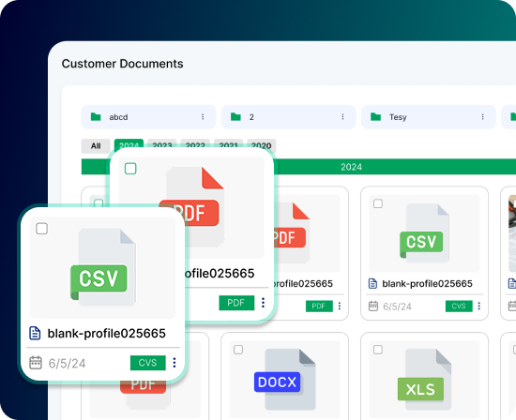The width and height of the screenshot is (516, 420).
Task: Open the enlarged CSV file thumbnail
Action: coord(102,267)
